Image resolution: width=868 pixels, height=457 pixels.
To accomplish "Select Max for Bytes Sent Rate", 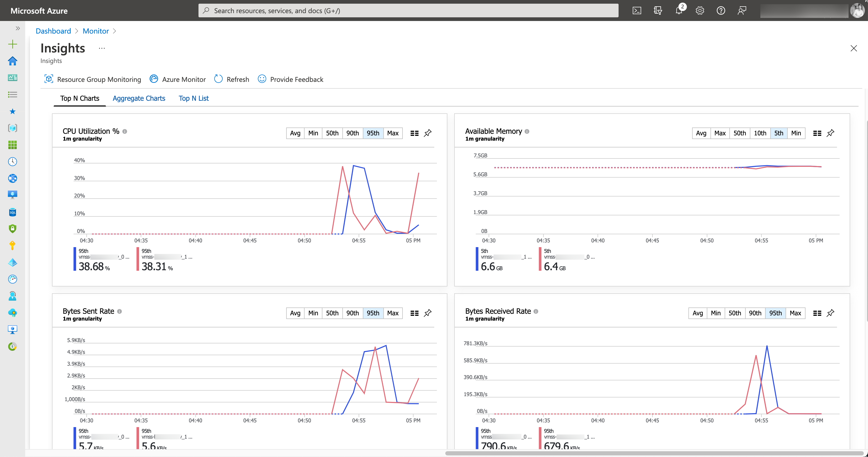I will pyautogui.click(x=393, y=313).
